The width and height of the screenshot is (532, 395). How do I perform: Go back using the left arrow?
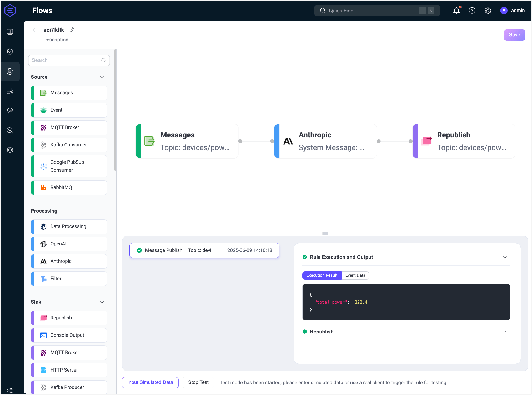(x=34, y=30)
